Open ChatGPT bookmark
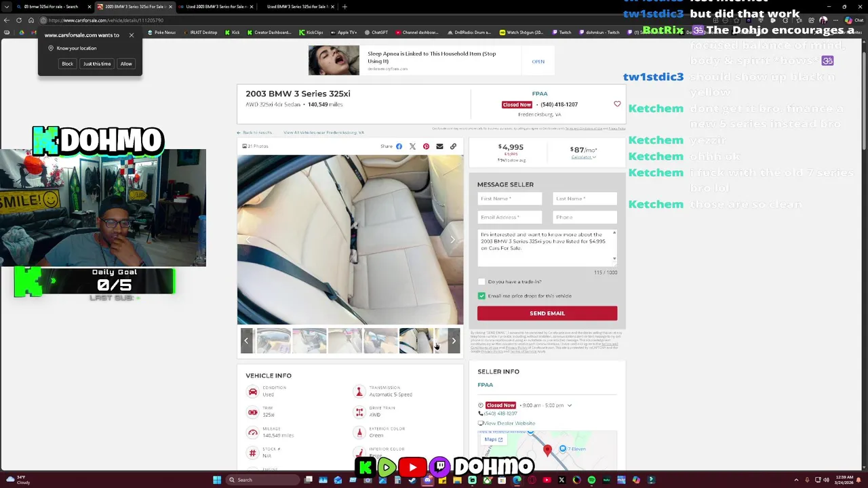Image resolution: width=868 pixels, height=488 pixels. pyautogui.click(x=376, y=32)
